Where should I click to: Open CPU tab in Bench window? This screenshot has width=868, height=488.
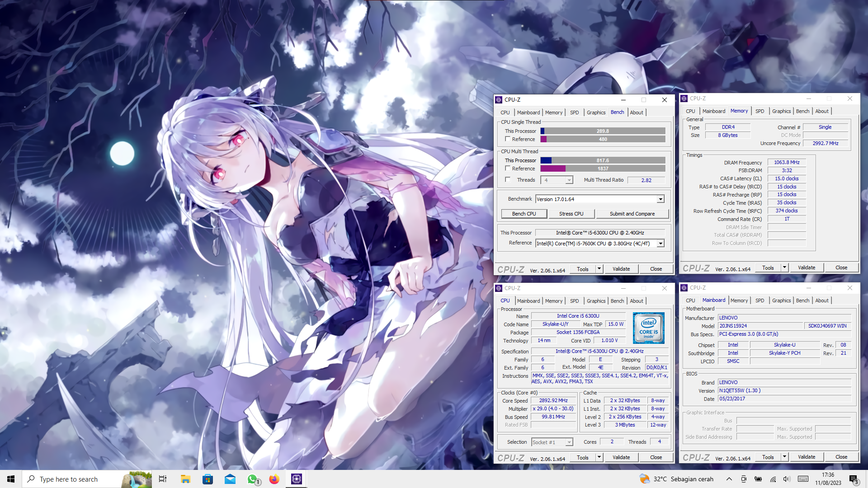(505, 113)
